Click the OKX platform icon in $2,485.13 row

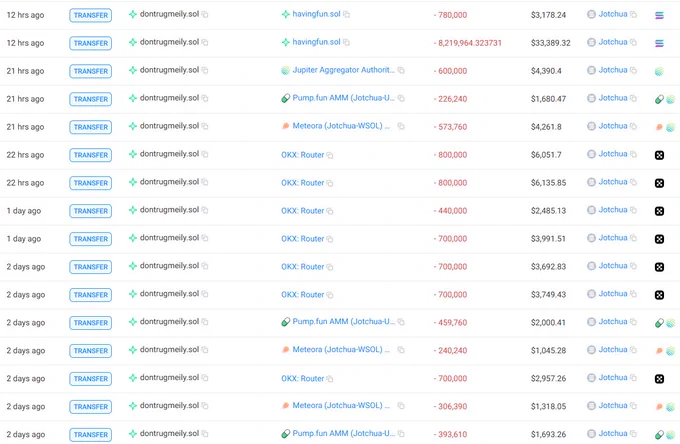click(659, 211)
